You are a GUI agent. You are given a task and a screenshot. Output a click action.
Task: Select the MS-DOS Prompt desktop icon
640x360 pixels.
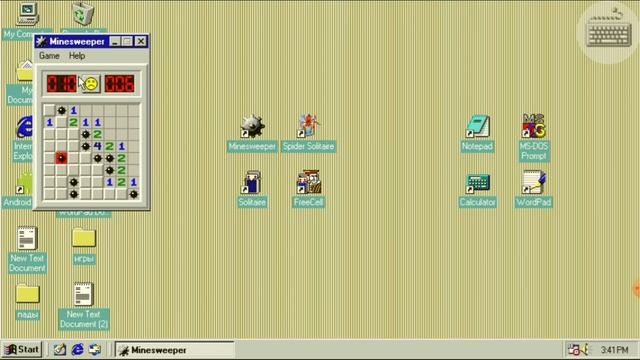pyautogui.click(x=534, y=137)
